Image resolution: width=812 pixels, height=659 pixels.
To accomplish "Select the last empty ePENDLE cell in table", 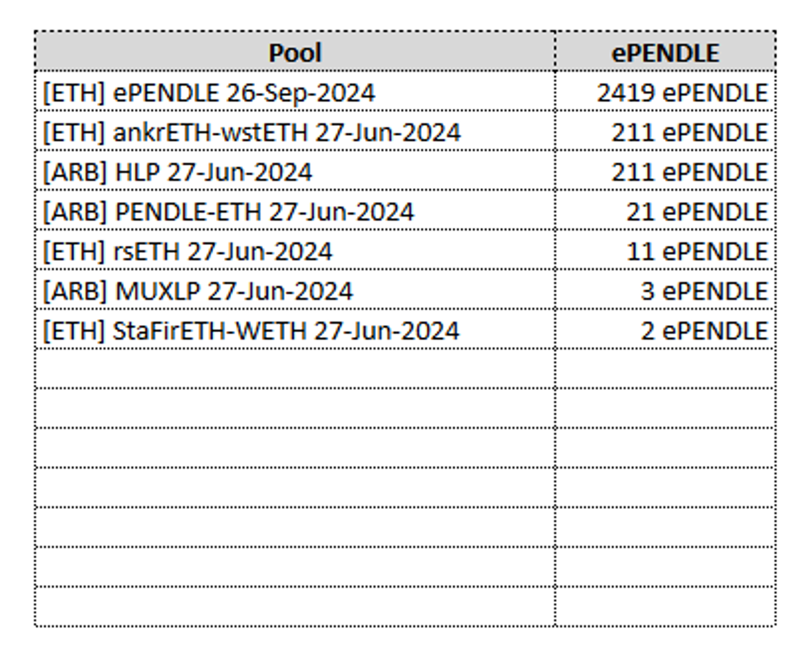I will point(665,607).
